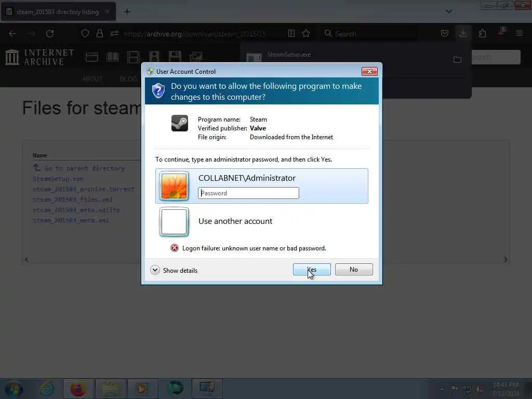Open steam_201503_archive.torrent link

[x=84, y=189]
